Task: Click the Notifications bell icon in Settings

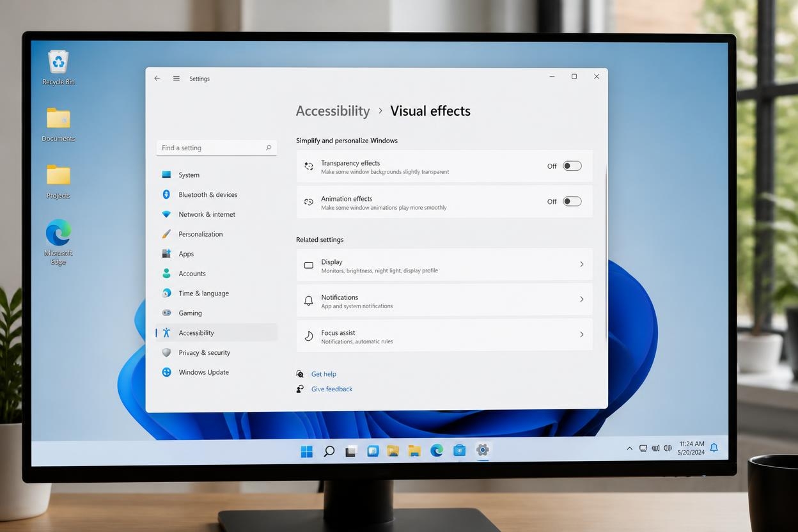Action: (309, 300)
